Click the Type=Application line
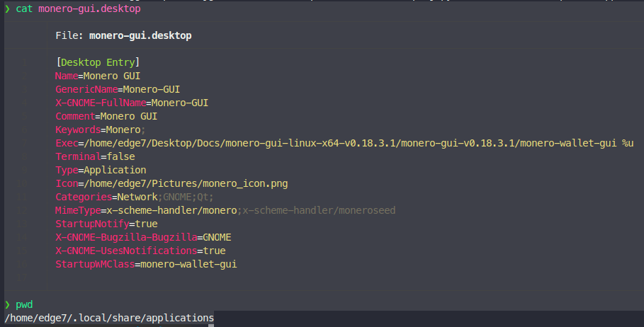The height and width of the screenshot is (327, 644). (x=101, y=170)
